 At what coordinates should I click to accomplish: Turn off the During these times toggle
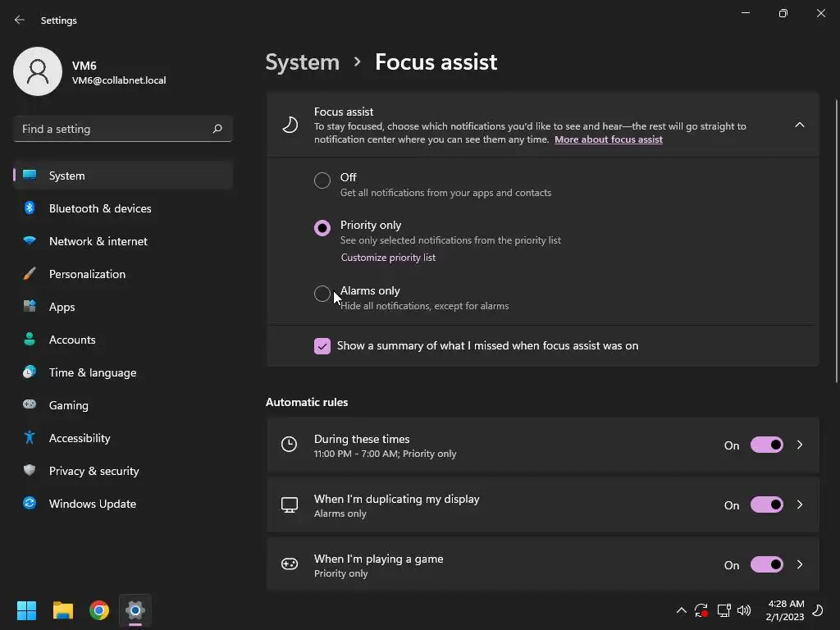[766, 445]
